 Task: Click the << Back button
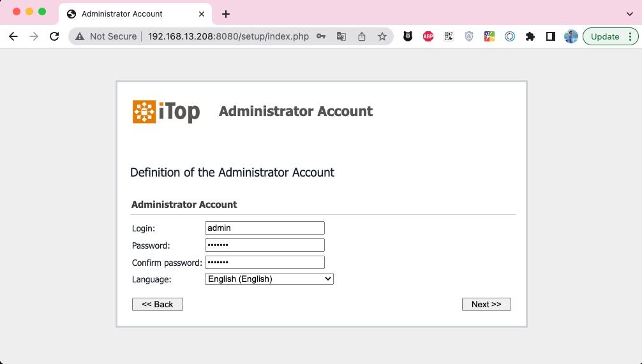pyautogui.click(x=157, y=304)
